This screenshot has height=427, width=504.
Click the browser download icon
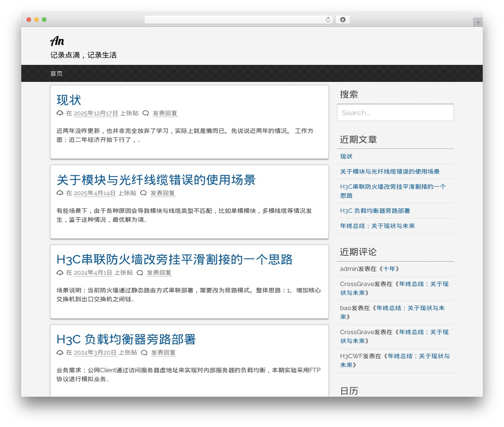[343, 20]
